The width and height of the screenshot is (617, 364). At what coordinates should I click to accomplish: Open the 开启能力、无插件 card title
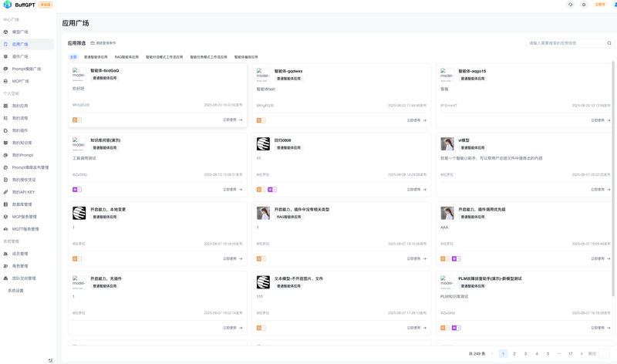click(106, 278)
